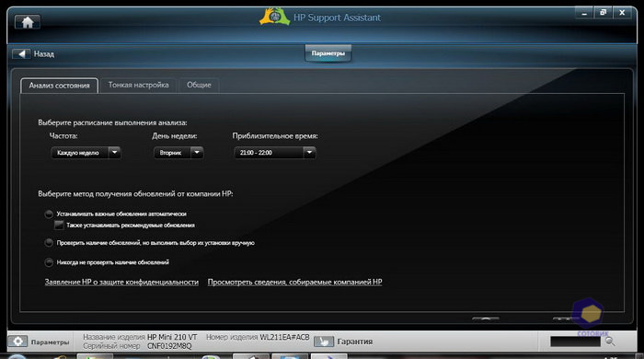This screenshot has height=359, width=644.
Task: Switch to the Общие tab
Action: coord(199,85)
